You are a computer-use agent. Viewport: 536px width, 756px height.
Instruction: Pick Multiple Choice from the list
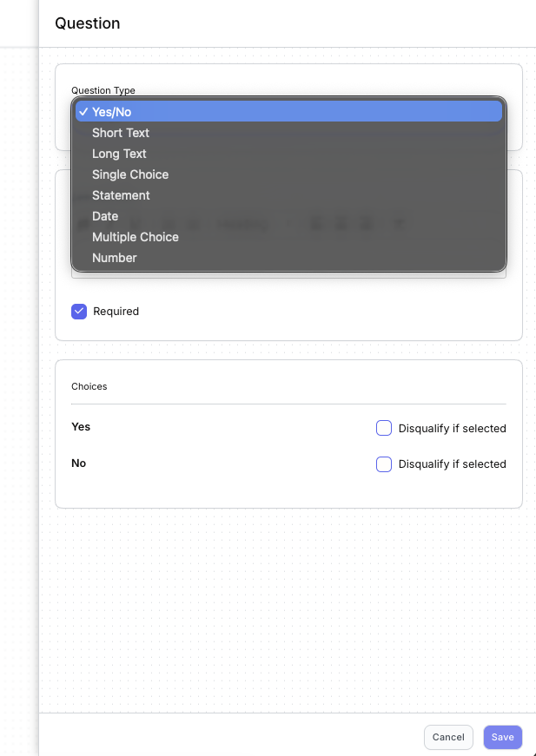136,237
